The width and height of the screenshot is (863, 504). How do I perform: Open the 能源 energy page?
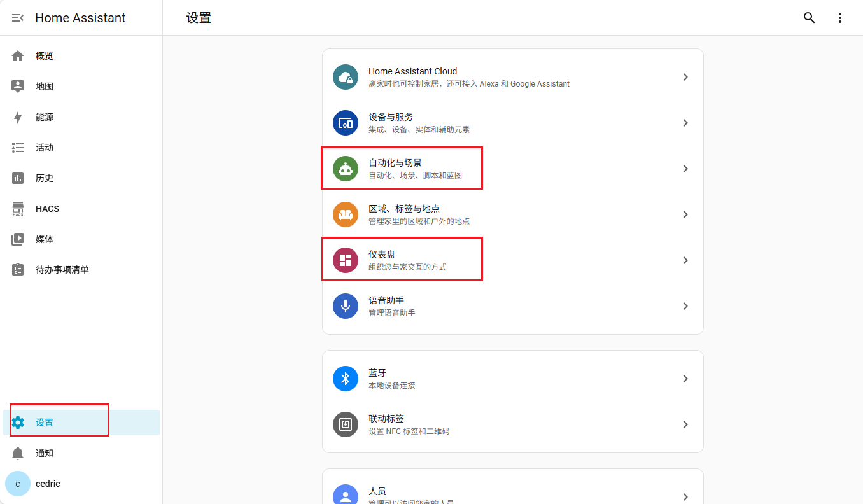[45, 117]
